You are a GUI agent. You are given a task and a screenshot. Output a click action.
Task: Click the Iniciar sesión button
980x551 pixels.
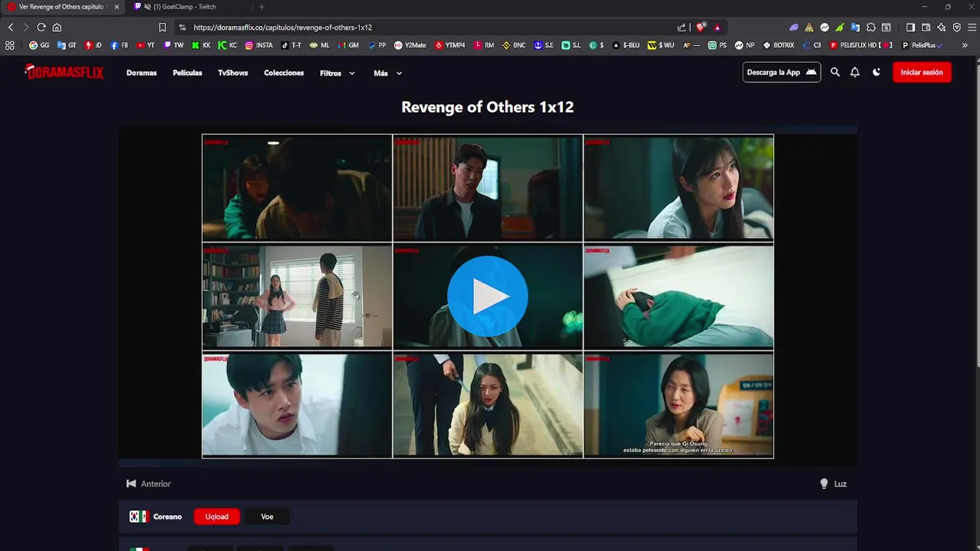pos(922,72)
